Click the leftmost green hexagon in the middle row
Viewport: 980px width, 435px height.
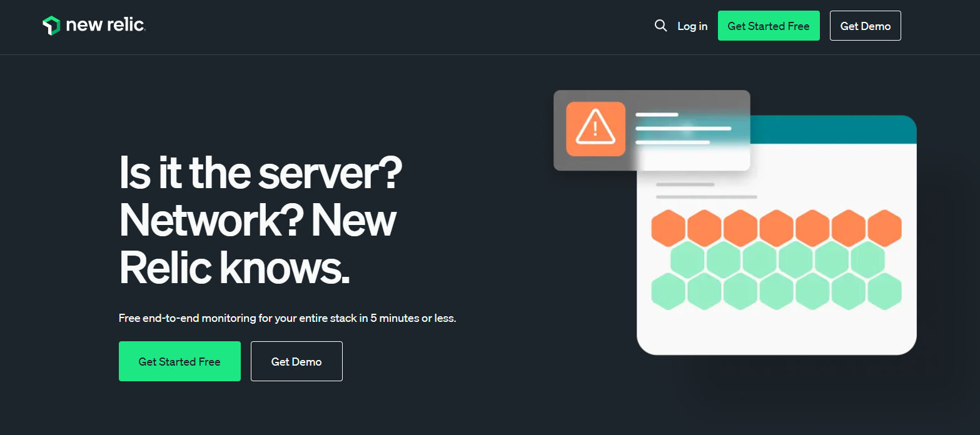point(687,259)
